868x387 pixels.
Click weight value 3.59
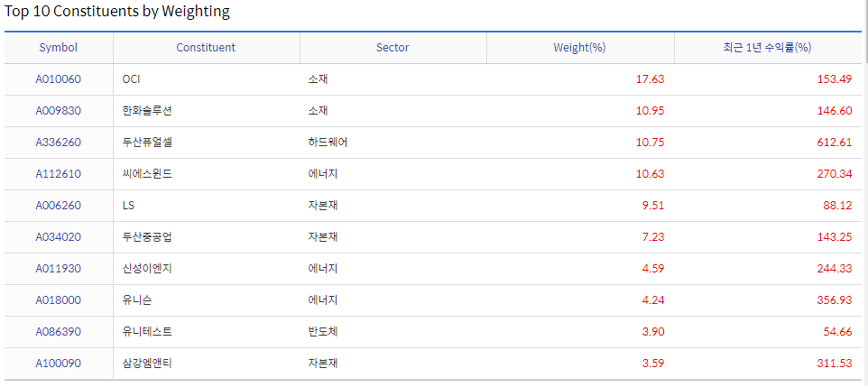(x=652, y=364)
